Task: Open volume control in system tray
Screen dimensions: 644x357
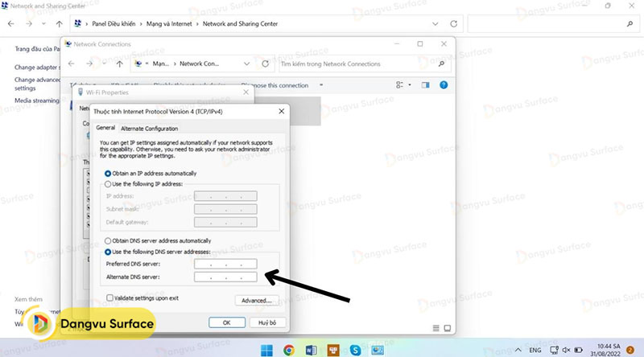Action: (x=566, y=350)
